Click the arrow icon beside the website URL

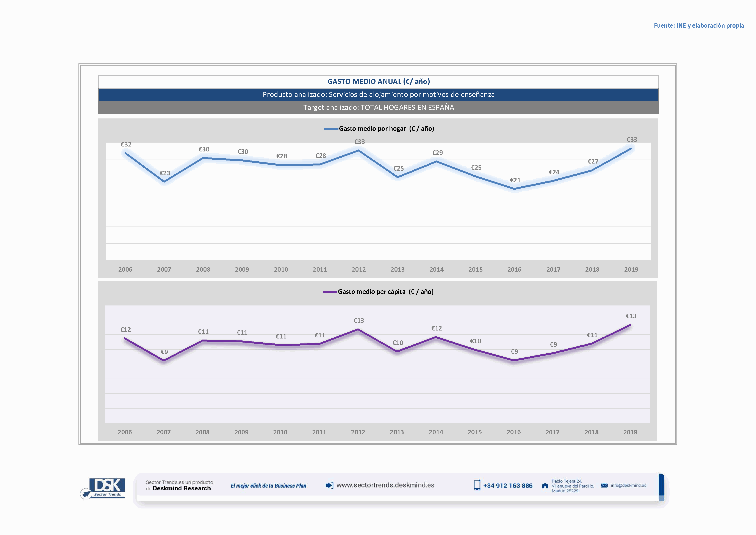coord(329,485)
